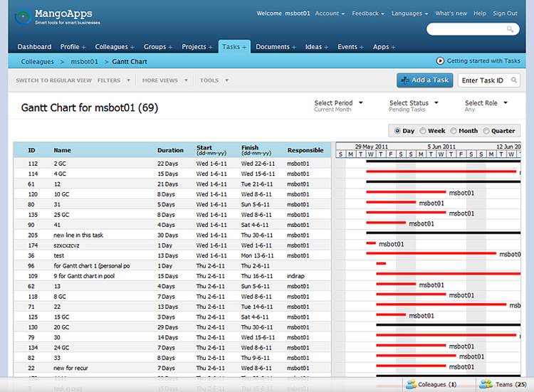Open the More Views dropdown

(x=165, y=80)
